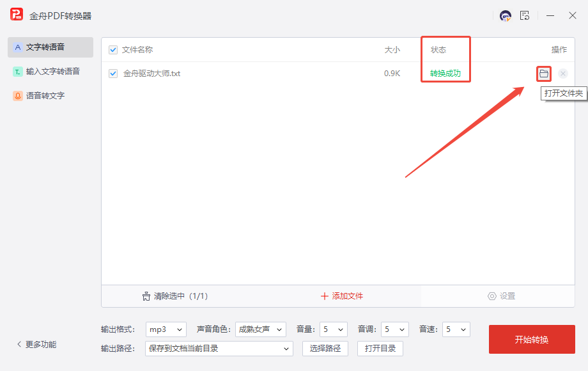Click the 音调 label

click(x=367, y=329)
